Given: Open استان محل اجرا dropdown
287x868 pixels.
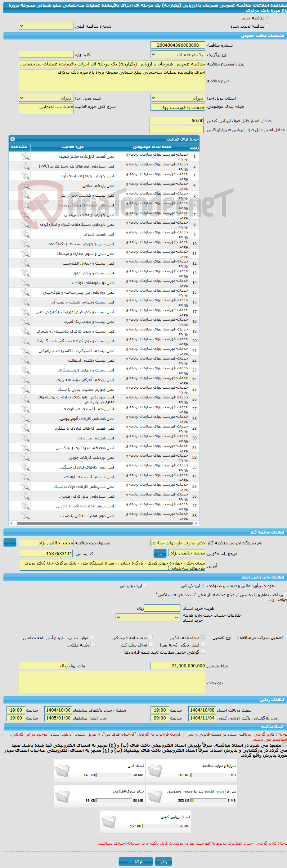Looking at the screenshot, I should tap(178, 98).
